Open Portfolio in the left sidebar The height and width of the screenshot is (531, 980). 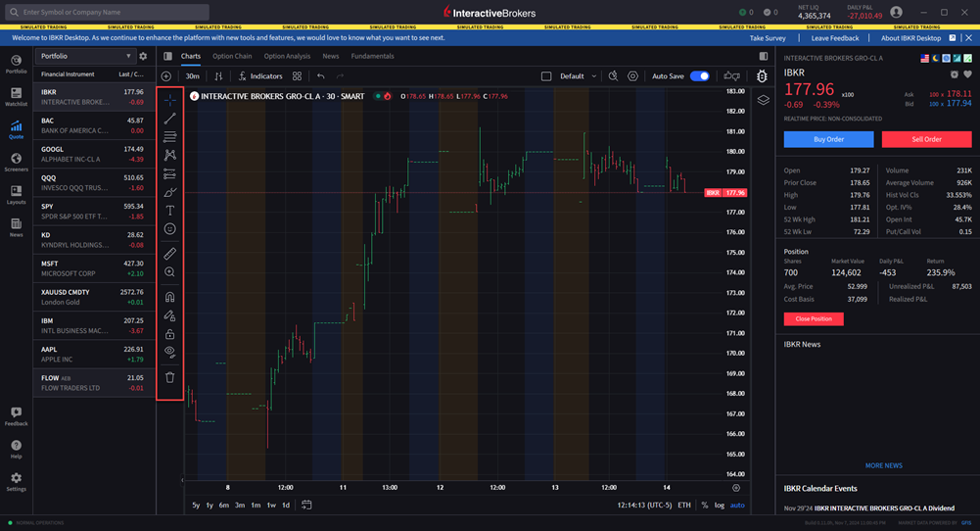coord(17,64)
